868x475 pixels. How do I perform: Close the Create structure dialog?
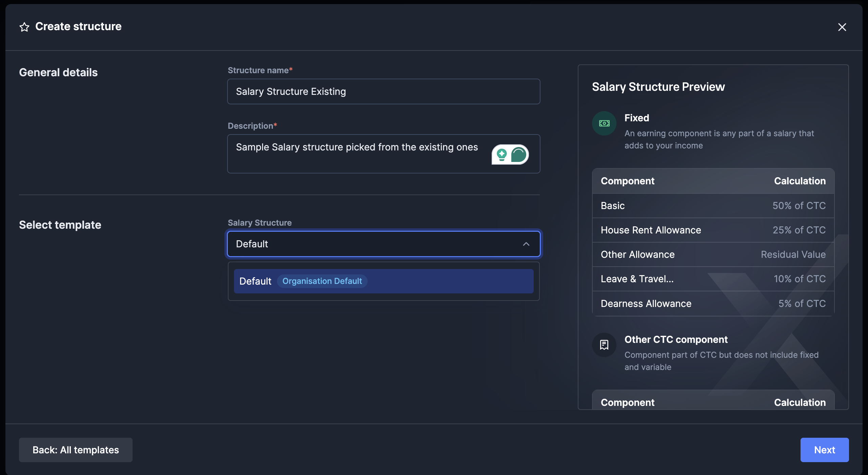pyautogui.click(x=842, y=27)
